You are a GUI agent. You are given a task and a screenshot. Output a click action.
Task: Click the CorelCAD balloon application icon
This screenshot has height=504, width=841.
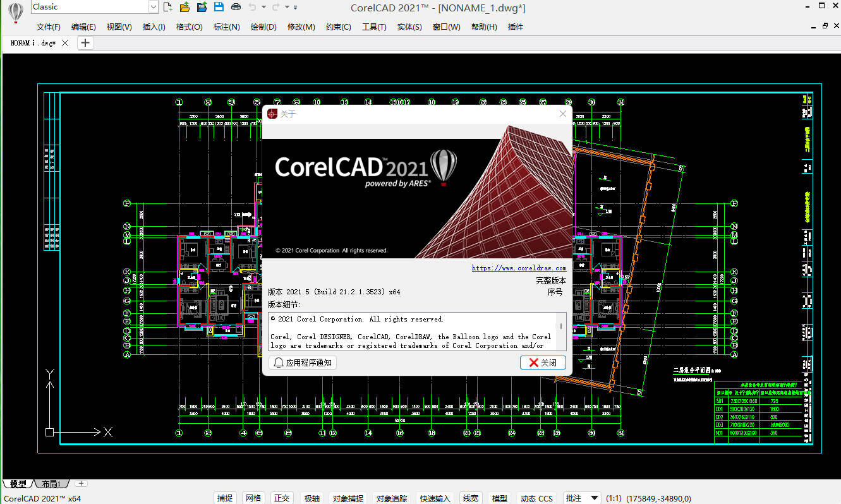16,13
